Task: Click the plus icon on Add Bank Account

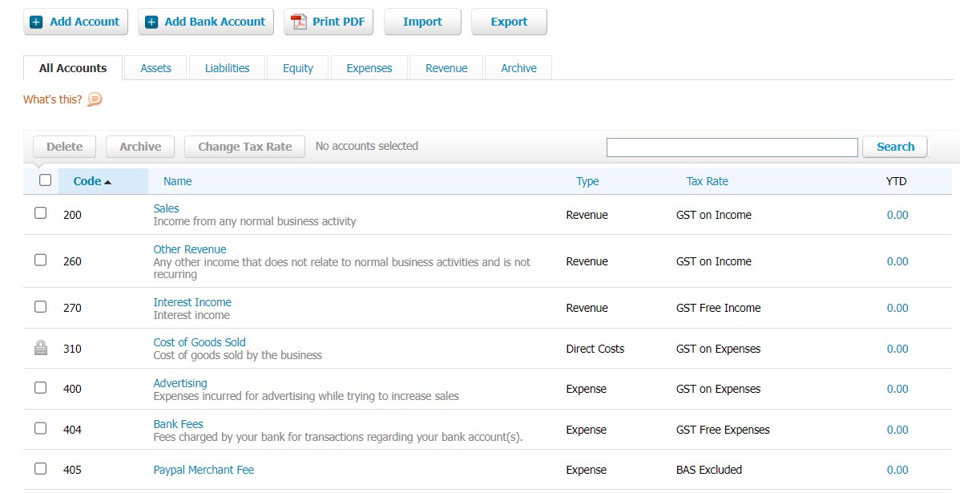Action: (x=151, y=22)
